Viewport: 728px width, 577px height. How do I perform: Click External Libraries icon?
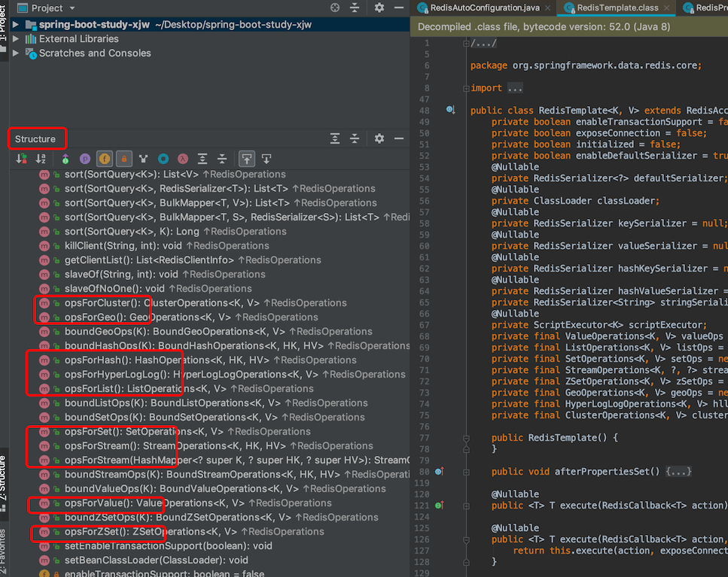[x=31, y=39]
